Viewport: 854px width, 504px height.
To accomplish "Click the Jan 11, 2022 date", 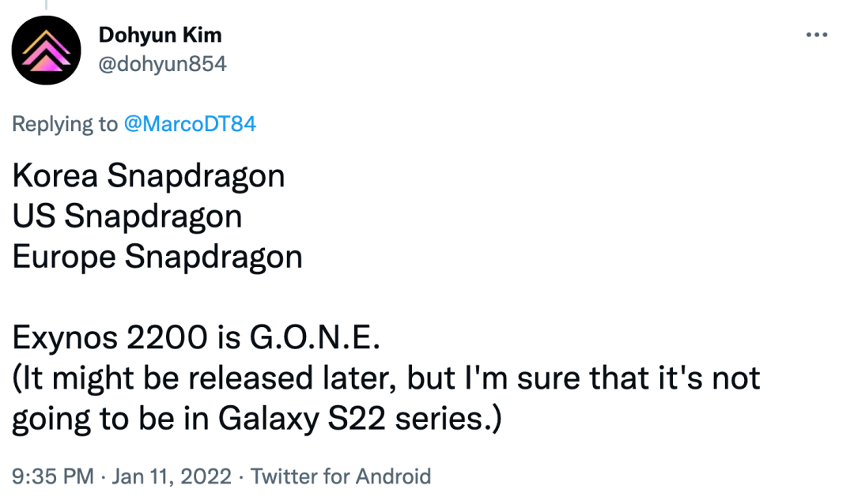I will click(x=172, y=476).
